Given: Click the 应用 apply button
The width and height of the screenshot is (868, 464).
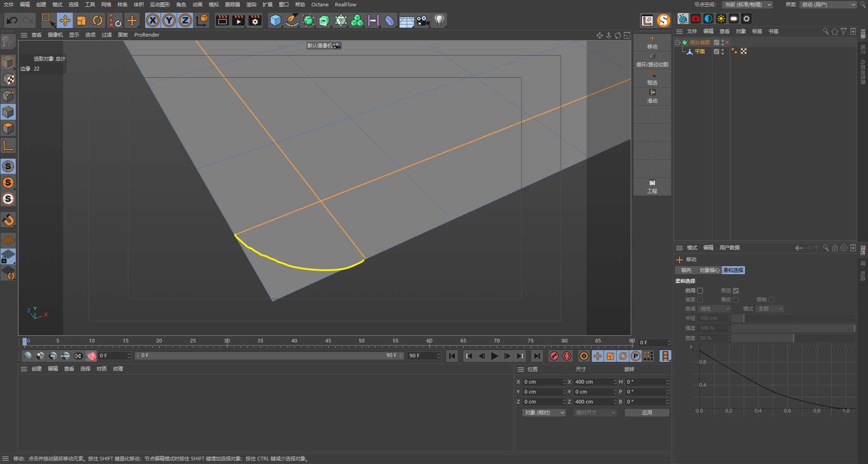Looking at the screenshot, I should coord(647,412).
